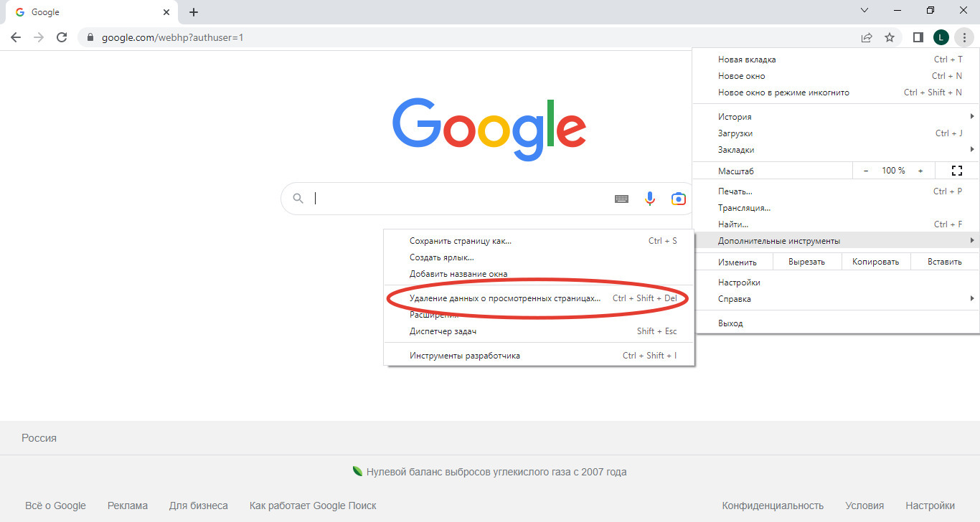Viewport: 980px width, 522px height.
Task: Open Для бизнеса footer link
Action: (x=199, y=506)
